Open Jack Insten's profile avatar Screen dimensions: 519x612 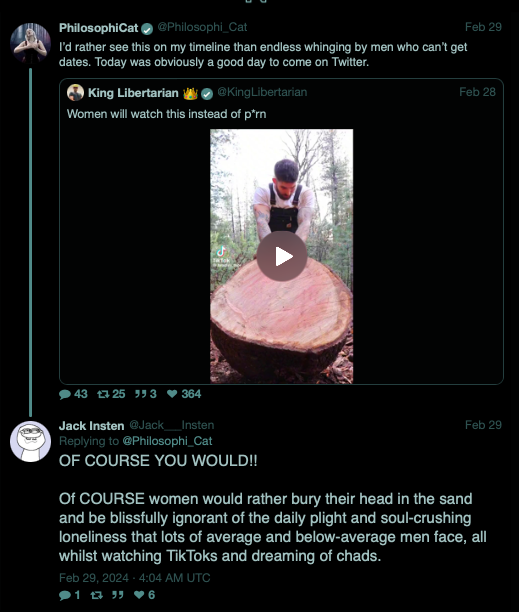pos(30,441)
